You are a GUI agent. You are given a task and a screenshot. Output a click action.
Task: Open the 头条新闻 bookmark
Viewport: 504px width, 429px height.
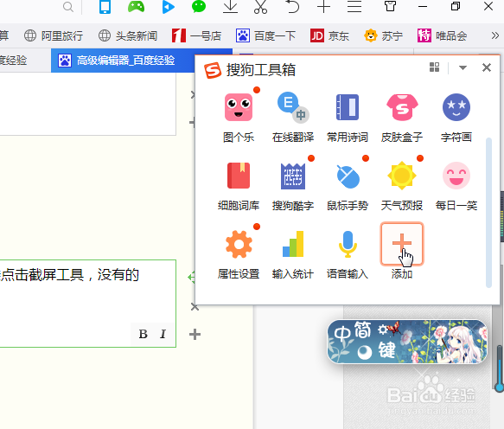point(128,35)
